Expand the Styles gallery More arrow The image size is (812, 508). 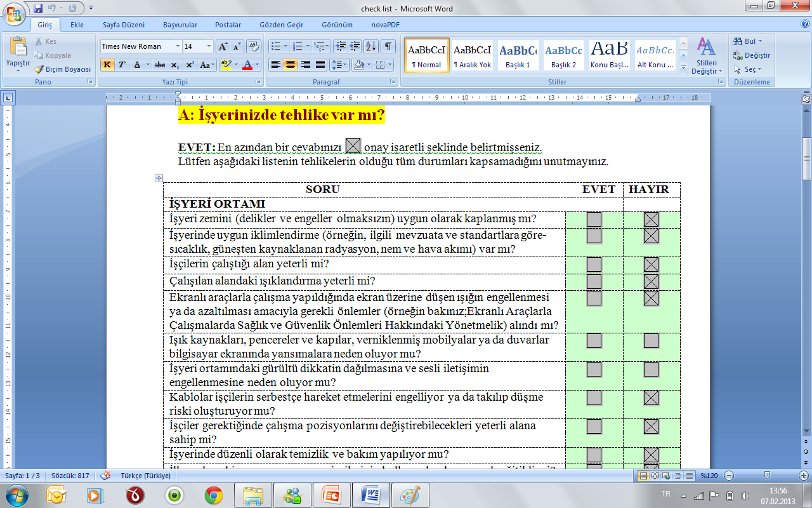point(683,67)
